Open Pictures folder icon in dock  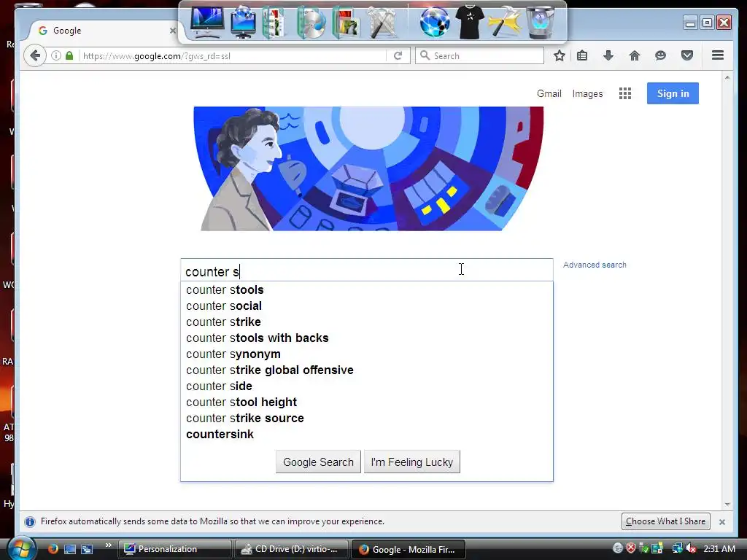click(347, 22)
